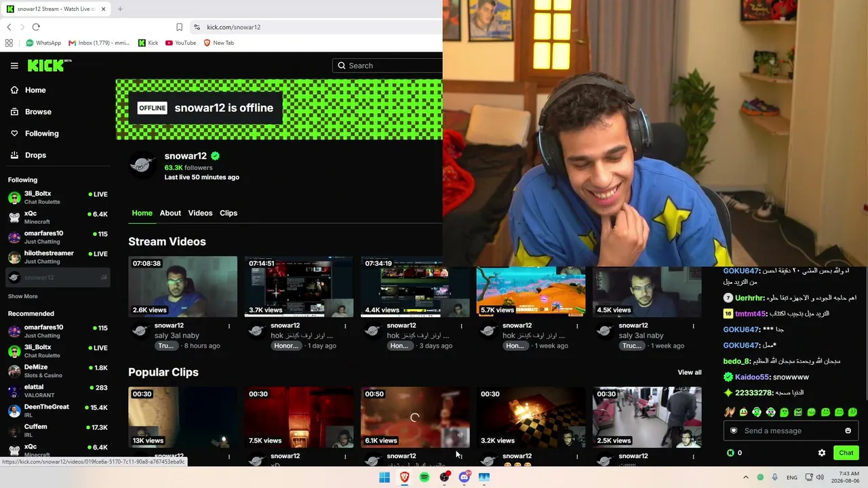The image size is (868, 488).
Task: Click the Send a message chat field
Action: pyautogui.click(x=791, y=431)
